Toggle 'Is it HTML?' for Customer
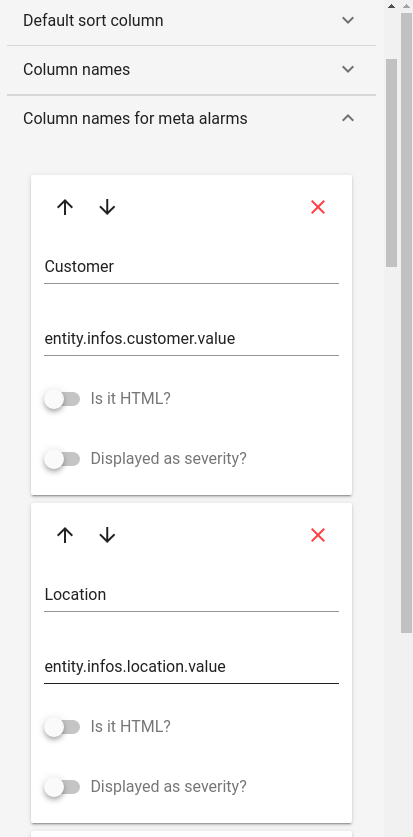Image resolution: width=413 pixels, height=837 pixels. (62, 399)
